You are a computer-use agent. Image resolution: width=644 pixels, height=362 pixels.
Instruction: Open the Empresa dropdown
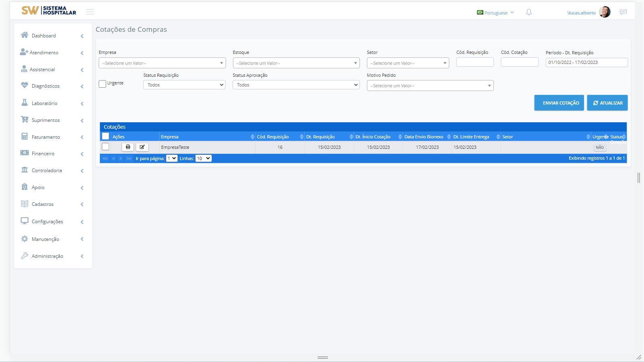(x=162, y=63)
